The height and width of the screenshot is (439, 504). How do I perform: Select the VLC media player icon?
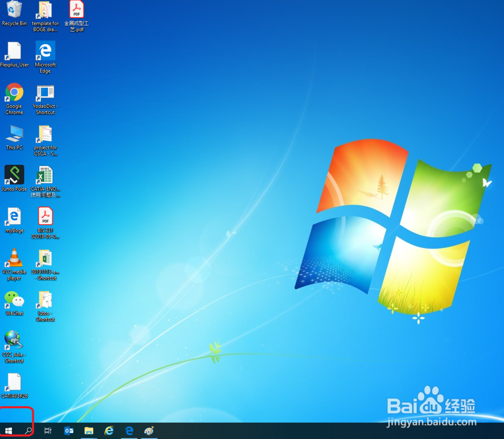(x=14, y=258)
